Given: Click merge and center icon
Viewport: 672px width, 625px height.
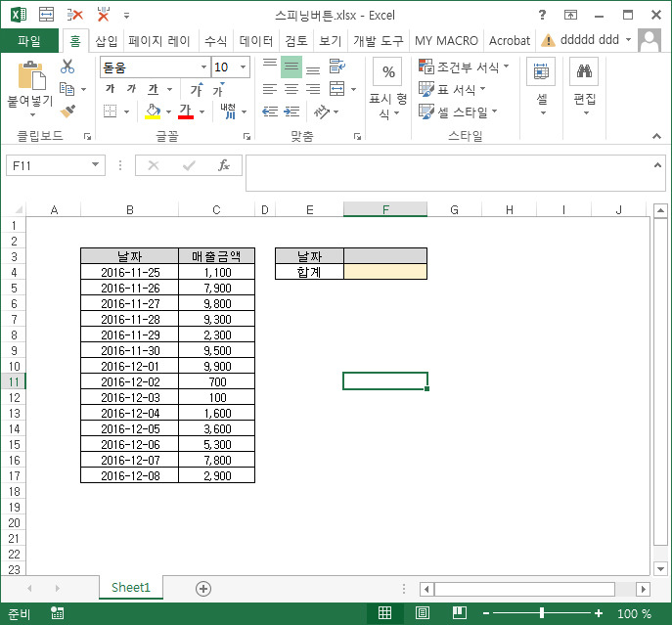Looking at the screenshot, I should pyautogui.click(x=337, y=89).
